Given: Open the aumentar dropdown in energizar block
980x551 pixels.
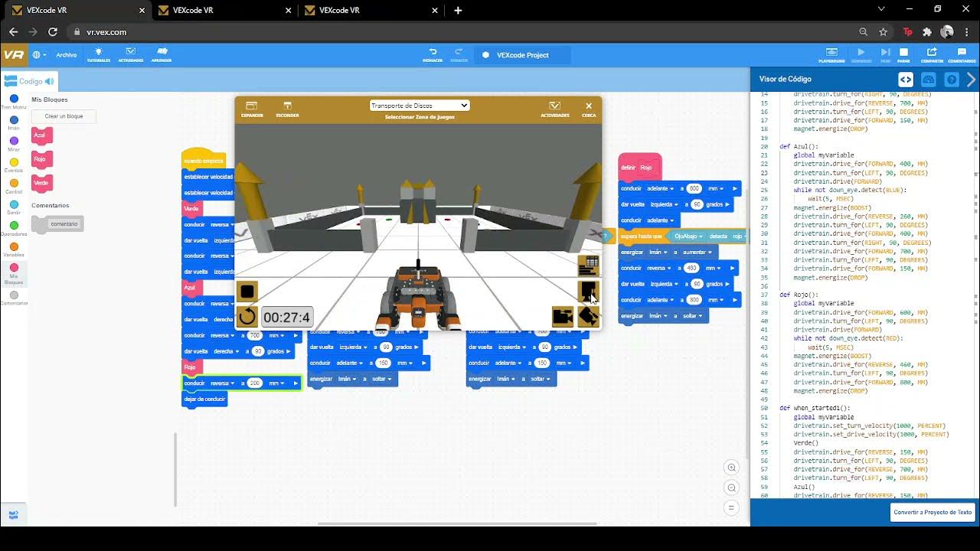Looking at the screenshot, I should pos(697,252).
